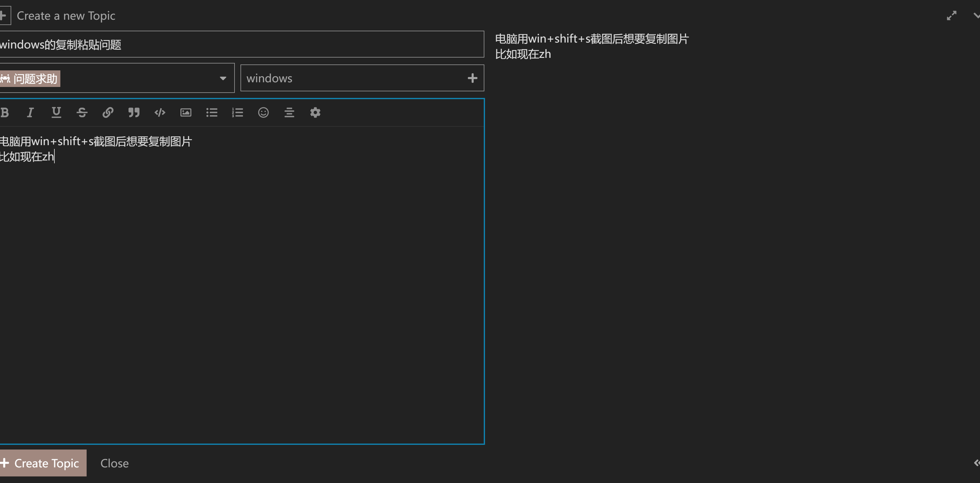Open the emoji picker
This screenshot has height=483, width=980.
click(263, 113)
